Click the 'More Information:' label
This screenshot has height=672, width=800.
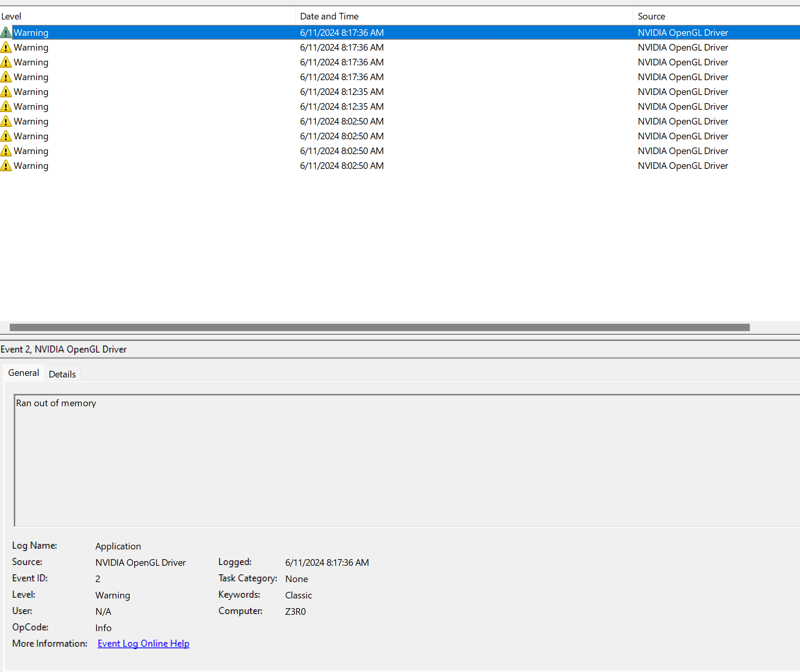(50, 644)
